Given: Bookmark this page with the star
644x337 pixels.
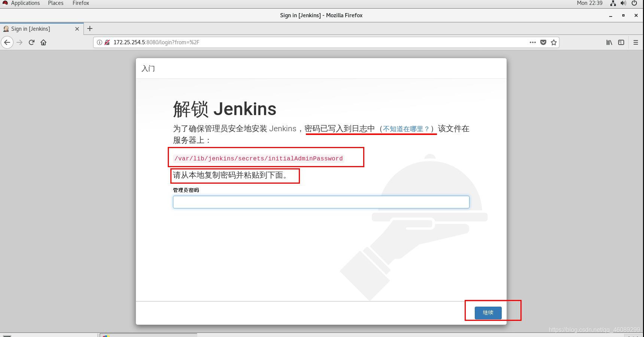Looking at the screenshot, I should pos(554,42).
